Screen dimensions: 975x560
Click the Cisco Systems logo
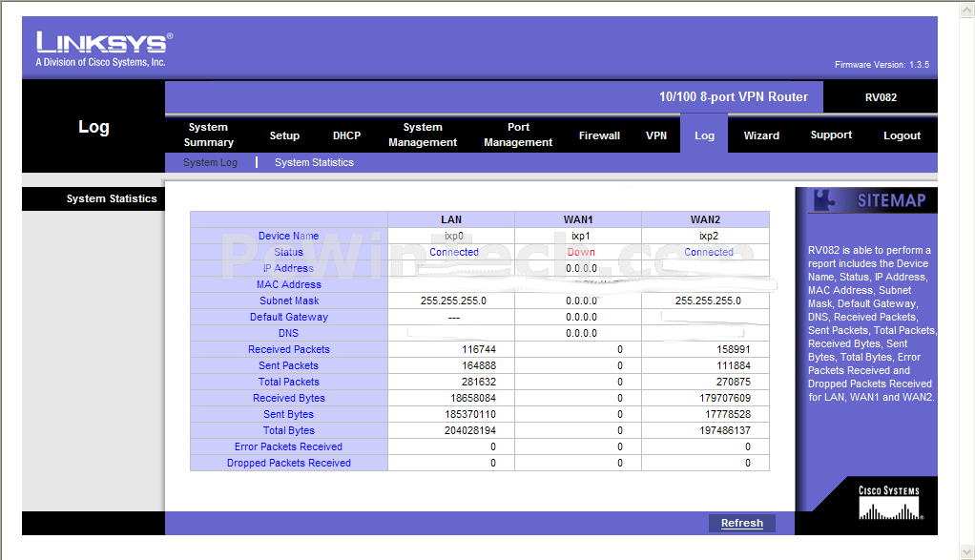point(890,502)
